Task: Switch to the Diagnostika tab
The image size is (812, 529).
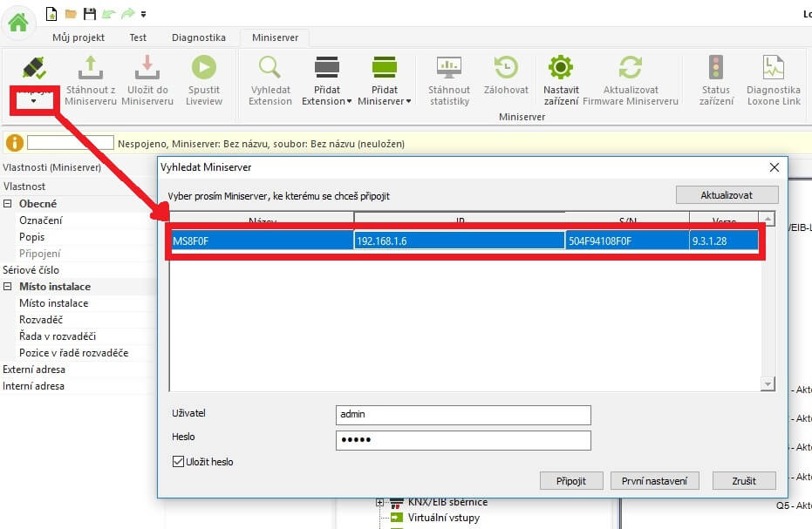Action: pyautogui.click(x=199, y=37)
